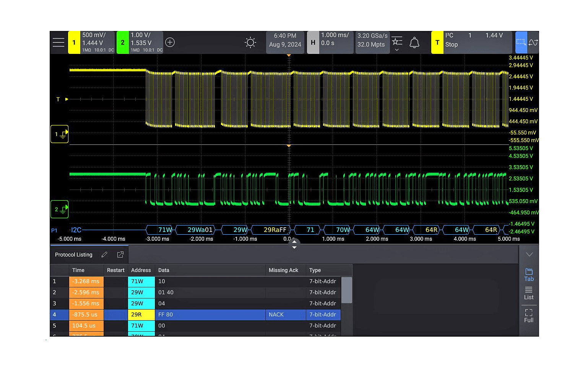Screen dimensions: 588x368
Task: Pop out protocol listing window icon
Action: tap(120, 255)
